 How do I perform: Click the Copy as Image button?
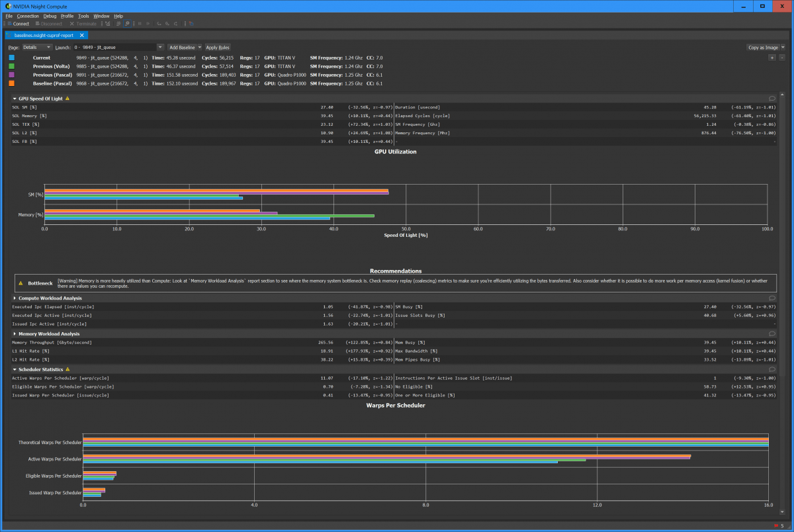click(763, 48)
